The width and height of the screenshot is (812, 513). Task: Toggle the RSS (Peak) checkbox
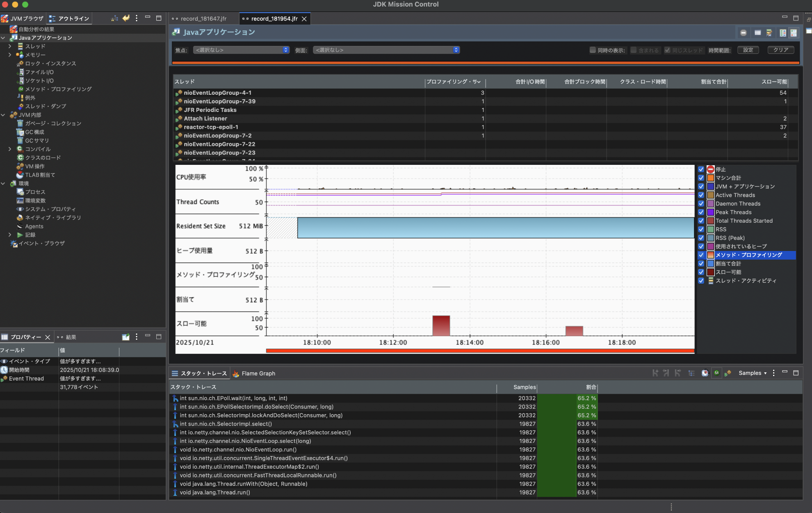[x=701, y=238]
